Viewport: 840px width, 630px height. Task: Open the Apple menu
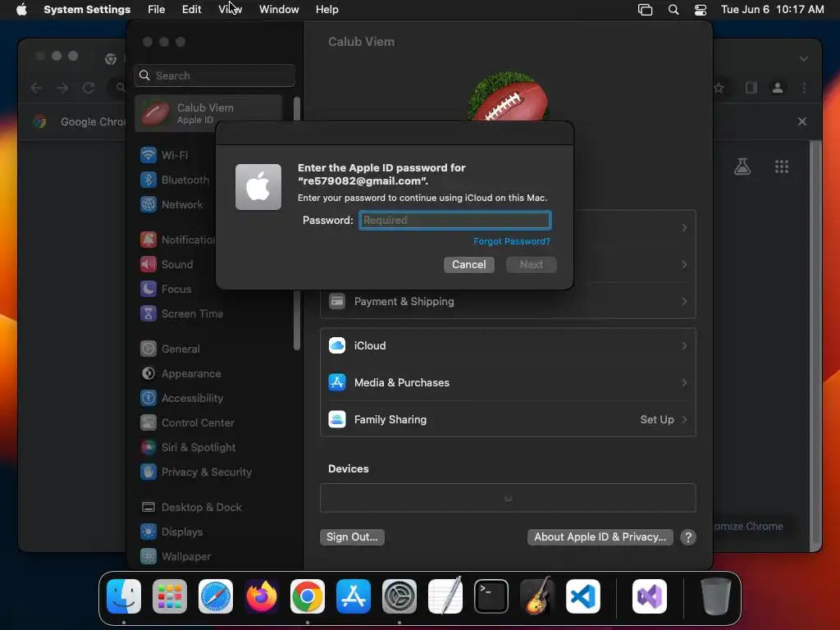[21, 10]
